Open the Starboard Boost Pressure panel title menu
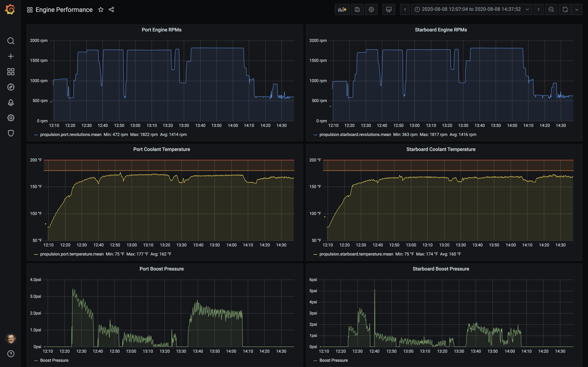The width and height of the screenshot is (588, 367). 441,269
